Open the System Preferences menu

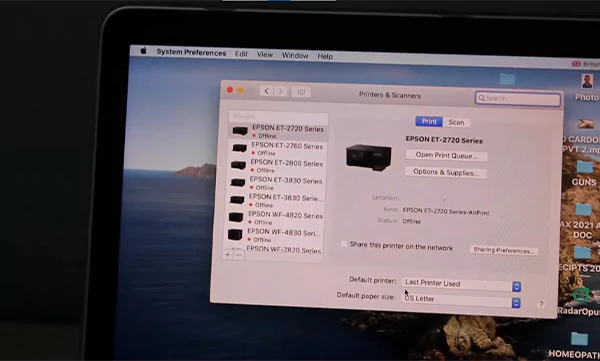[191, 52]
